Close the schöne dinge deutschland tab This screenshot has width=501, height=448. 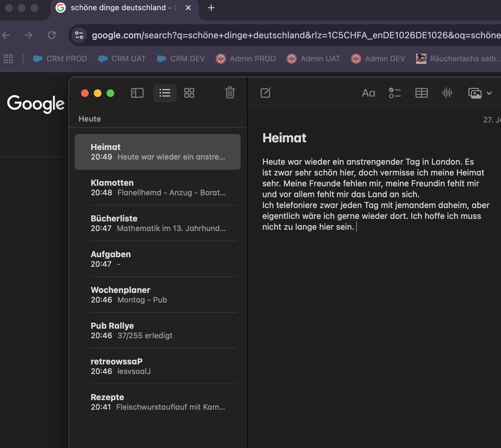188,8
